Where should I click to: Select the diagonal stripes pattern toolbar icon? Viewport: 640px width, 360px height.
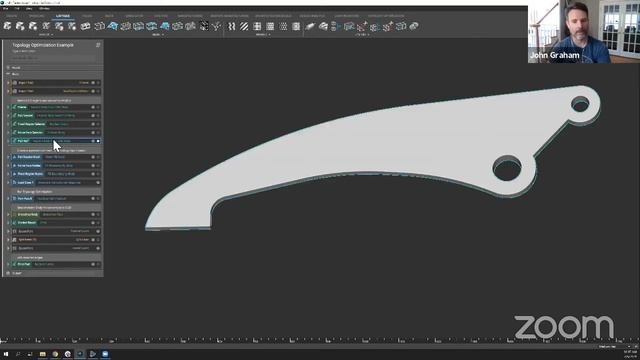point(244,27)
